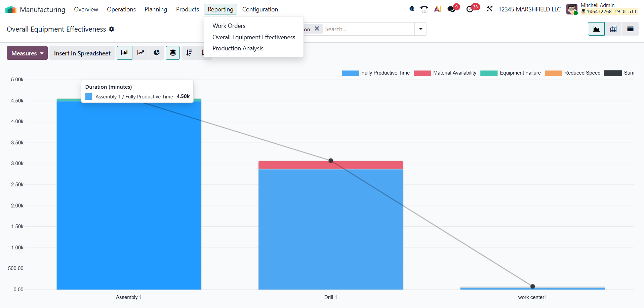The height and width of the screenshot is (308, 644).
Task: Click Insert in Spreadsheet button
Action: click(x=82, y=53)
